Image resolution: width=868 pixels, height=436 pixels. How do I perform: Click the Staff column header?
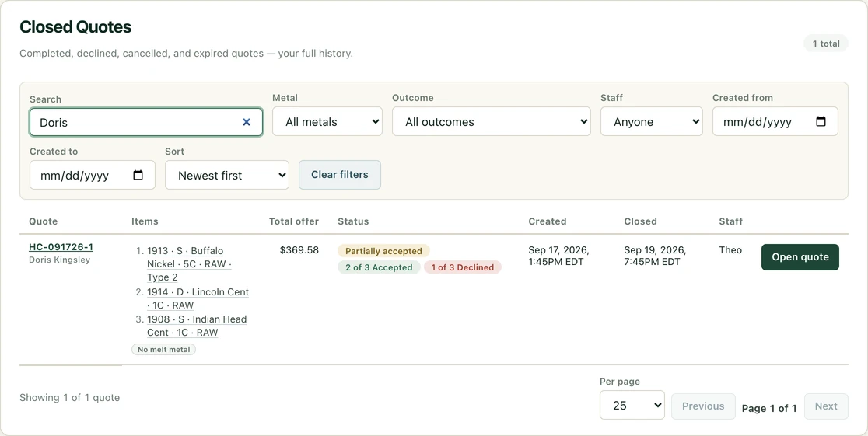(x=730, y=221)
